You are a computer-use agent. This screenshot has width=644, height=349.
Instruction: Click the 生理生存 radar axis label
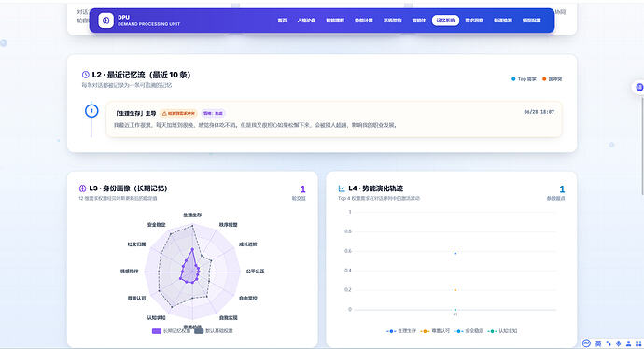[192, 216]
